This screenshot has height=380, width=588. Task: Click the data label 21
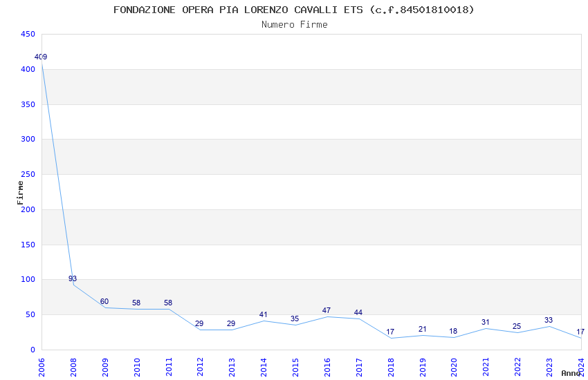coord(422,329)
